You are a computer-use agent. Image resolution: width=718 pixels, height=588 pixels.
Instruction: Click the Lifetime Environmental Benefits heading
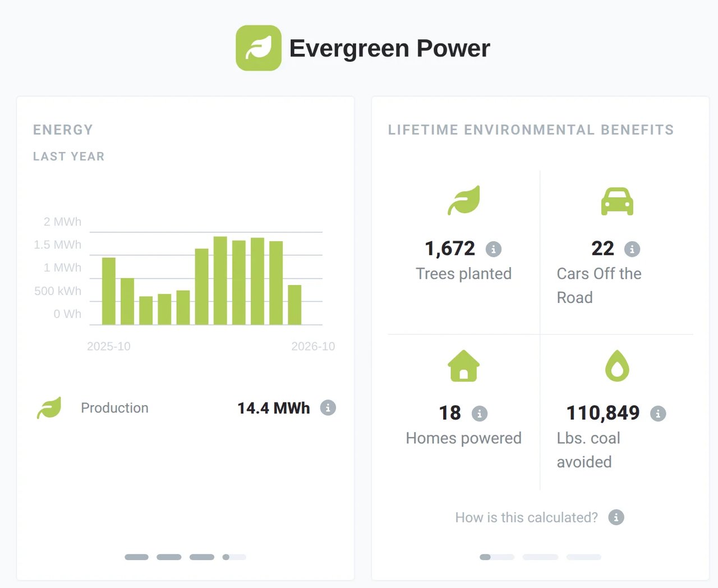[531, 130]
